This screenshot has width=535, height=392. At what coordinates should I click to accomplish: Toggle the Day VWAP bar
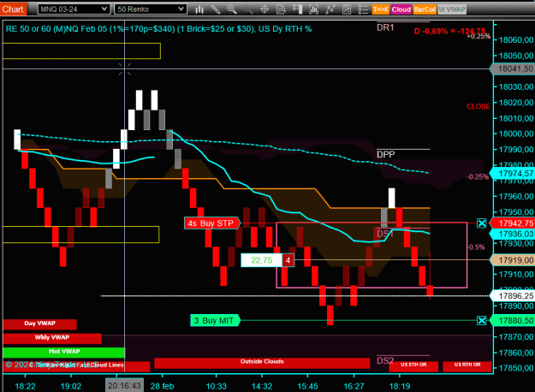pos(40,324)
